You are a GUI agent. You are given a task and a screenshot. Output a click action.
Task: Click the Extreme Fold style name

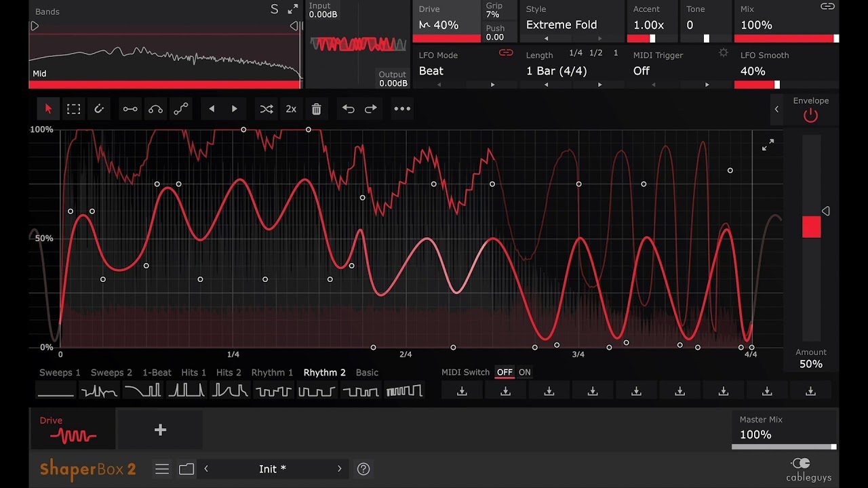(561, 24)
